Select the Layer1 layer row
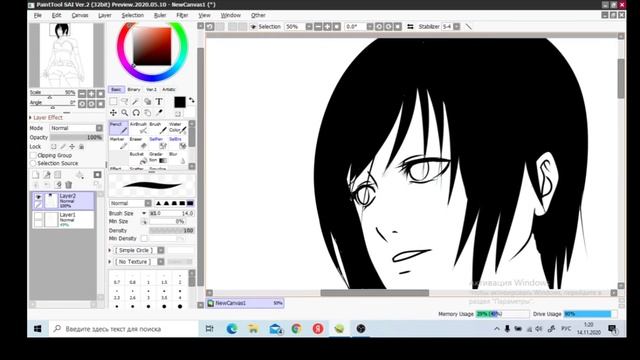 63,220
